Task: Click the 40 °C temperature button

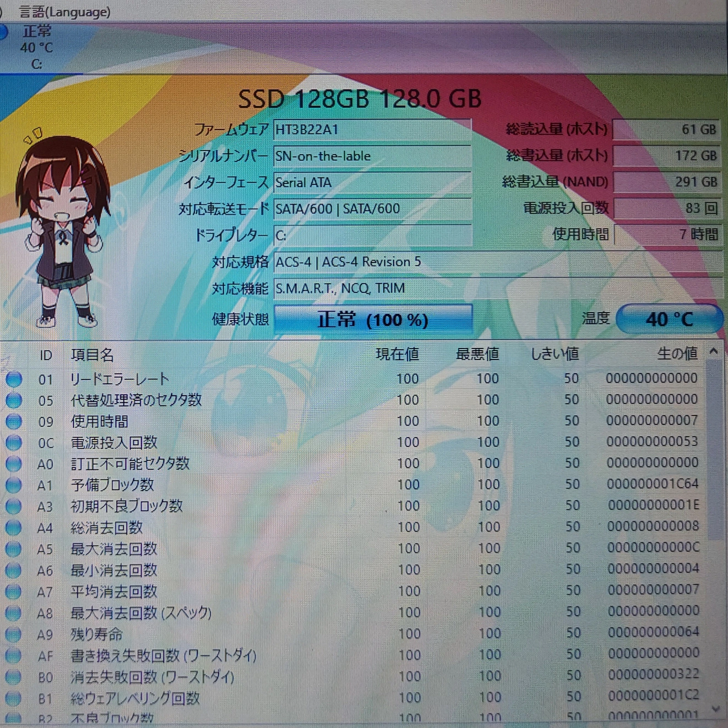Action: pyautogui.click(x=669, y=319)
